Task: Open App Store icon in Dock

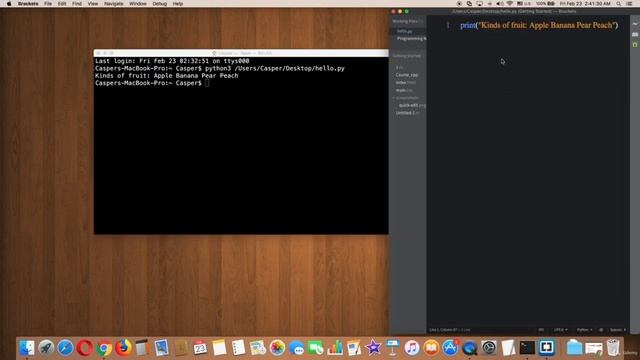Action: [450, 348]
